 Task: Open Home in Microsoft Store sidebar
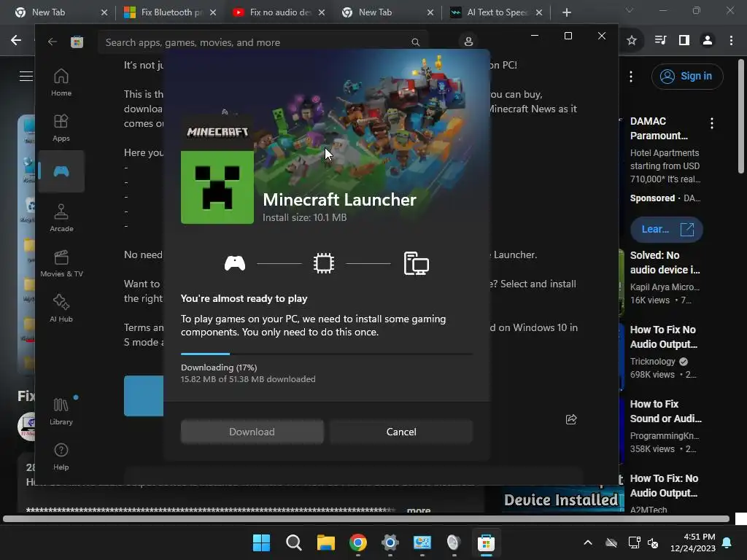[61, 82]
